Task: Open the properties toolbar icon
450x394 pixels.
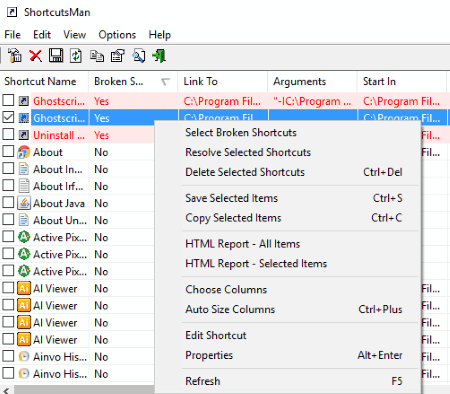Action: [x=118, y=56]
